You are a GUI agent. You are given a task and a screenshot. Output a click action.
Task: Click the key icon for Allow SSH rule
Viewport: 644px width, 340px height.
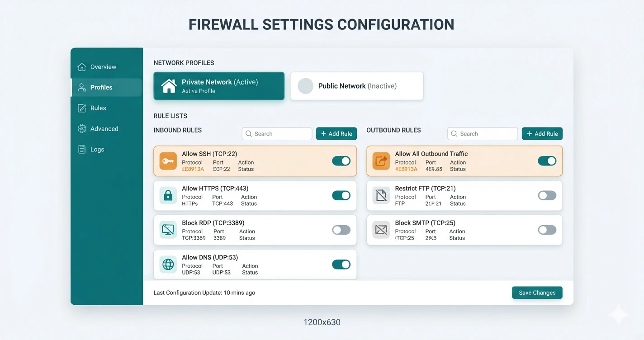[x=168, y=161]
